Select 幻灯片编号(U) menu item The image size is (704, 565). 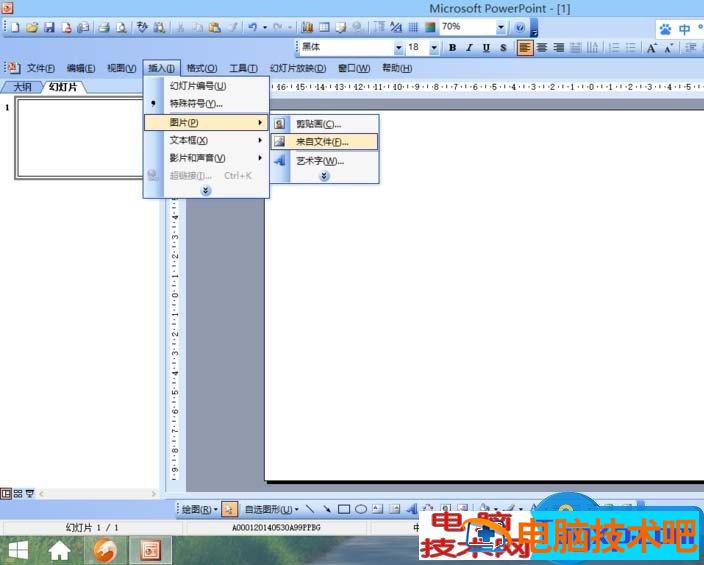pyautogui.click(x=207, y=86)
